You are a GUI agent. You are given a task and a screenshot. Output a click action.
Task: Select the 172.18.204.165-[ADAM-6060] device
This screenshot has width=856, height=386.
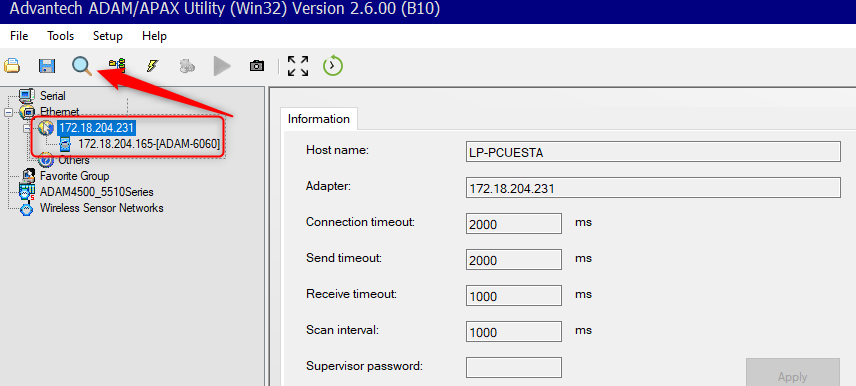[x=149, y=144]
